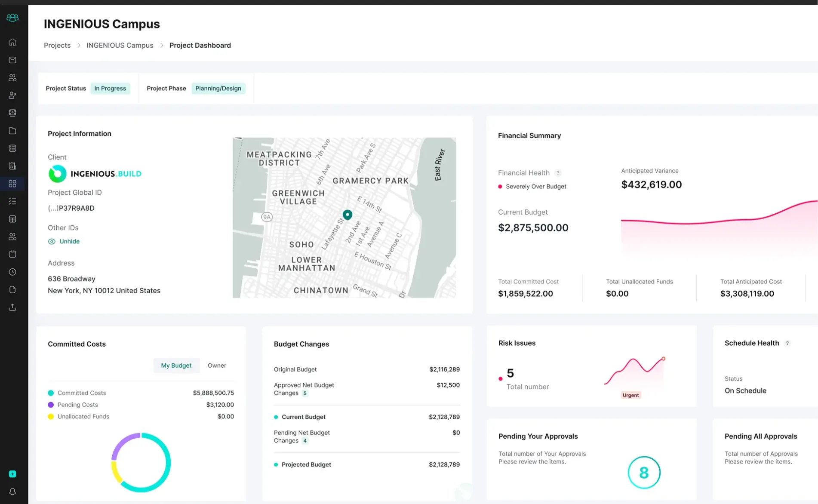Image resolution: width=818 pixels, height=504 pixels.
Task: Open INGENIOUS Campus breadcrumb link
Action: pos(120,45)
